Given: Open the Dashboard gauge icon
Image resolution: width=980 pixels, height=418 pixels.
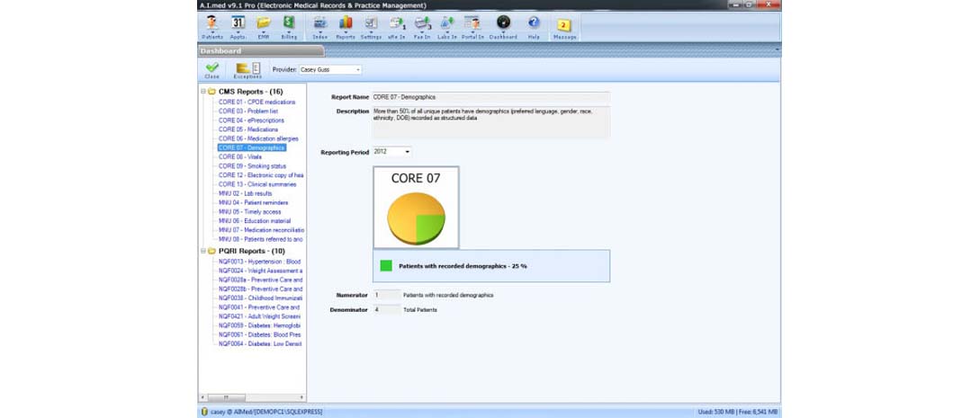Looking at the screenshot, I should click(503, 25).
